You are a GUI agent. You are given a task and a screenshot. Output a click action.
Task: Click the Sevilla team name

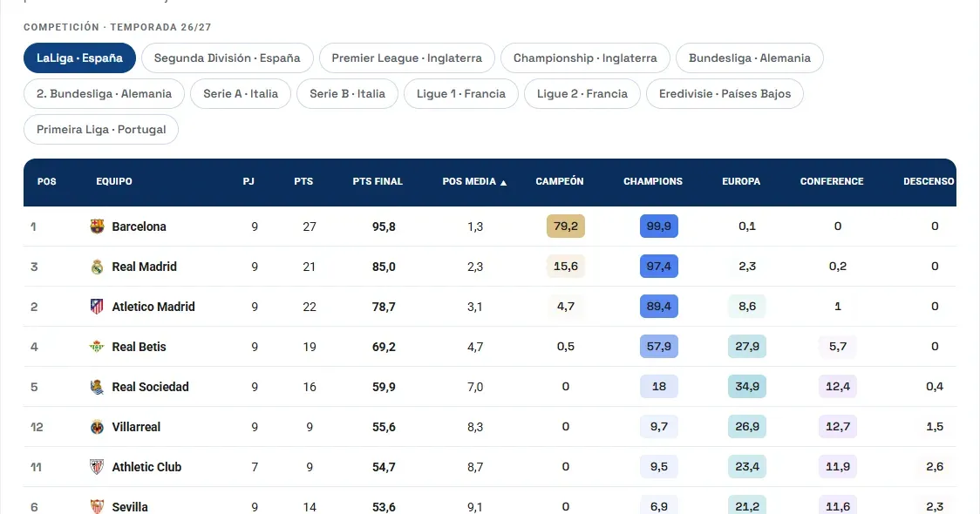pos(130,507)
